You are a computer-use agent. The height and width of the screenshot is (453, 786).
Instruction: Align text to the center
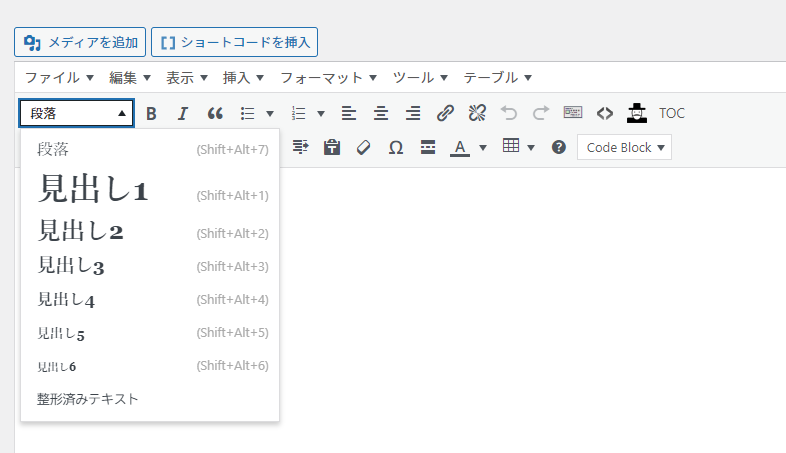(x=381, y=113)
